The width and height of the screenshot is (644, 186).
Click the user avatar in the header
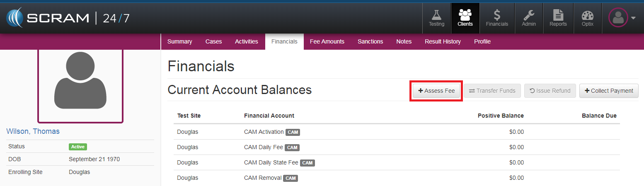coord(618,18)
